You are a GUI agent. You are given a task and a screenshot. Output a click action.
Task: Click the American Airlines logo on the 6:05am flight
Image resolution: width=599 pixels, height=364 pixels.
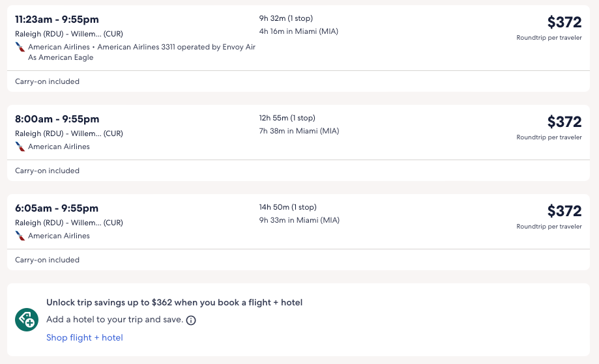point(20,236)
